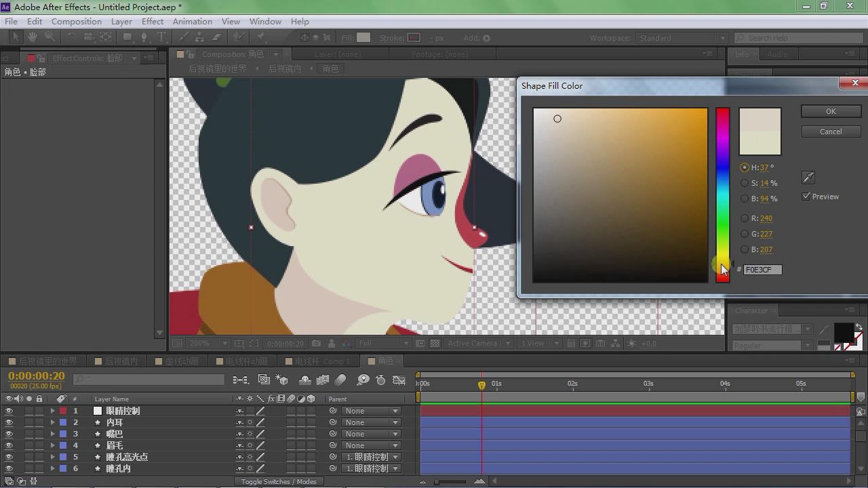
Task: Take snapshot with camera icon
Action: pyautogui.click(x=317, y=344)
